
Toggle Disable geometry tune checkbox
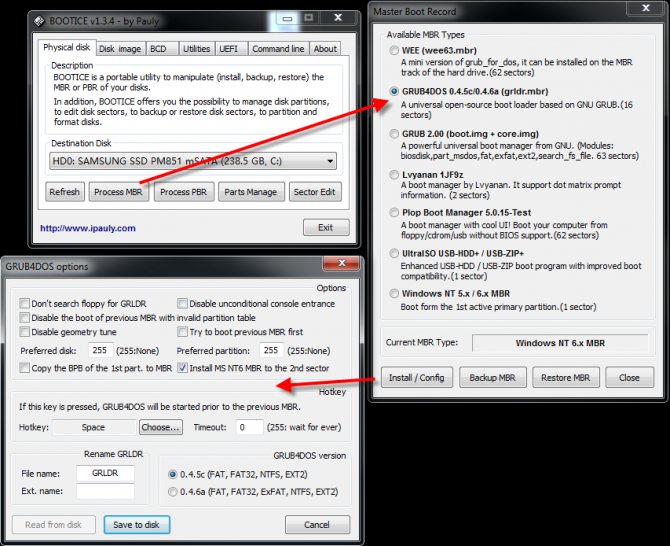[x=24, y=332]
